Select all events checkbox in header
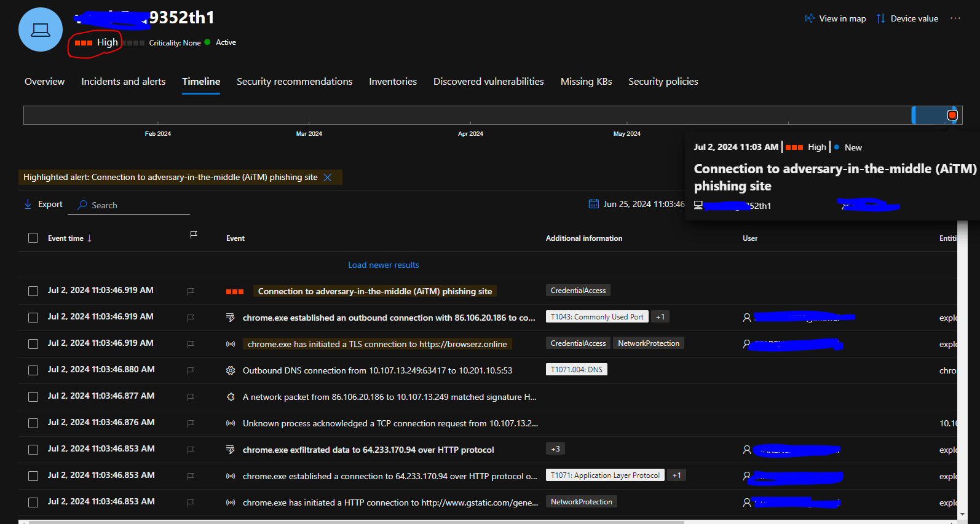 (x=33, y=238)
